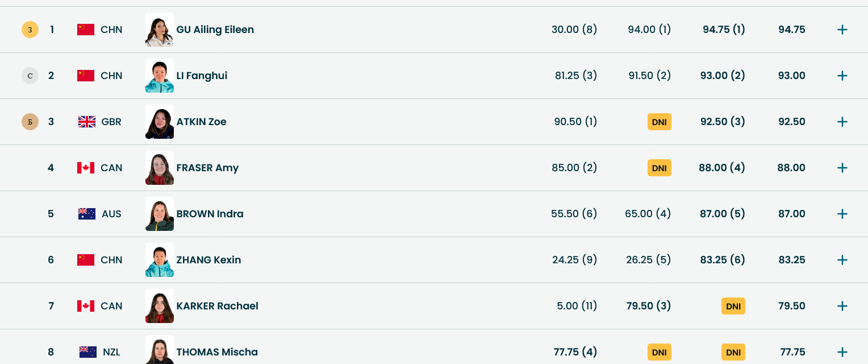Screen dimensions: 868x364
Task: Expand LI Fanghui's row with plus
Action: (x=842, y=76)
